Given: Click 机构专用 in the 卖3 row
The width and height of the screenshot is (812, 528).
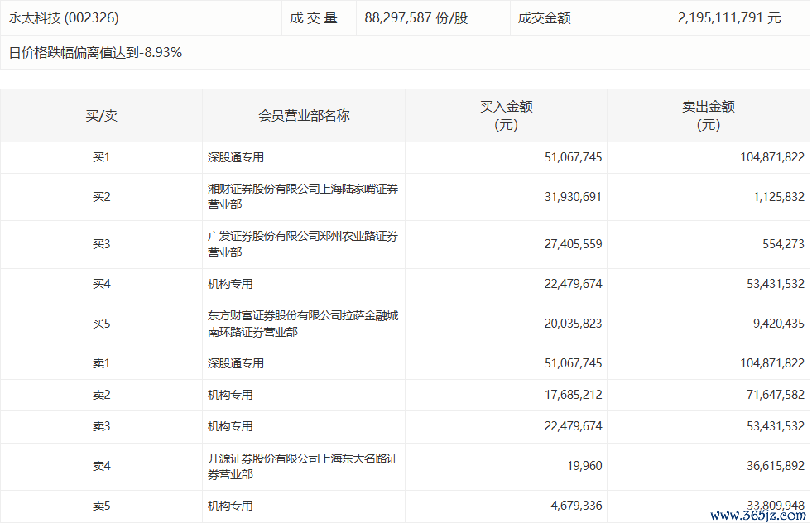Looking at the screenshot, I should (230, 427).
